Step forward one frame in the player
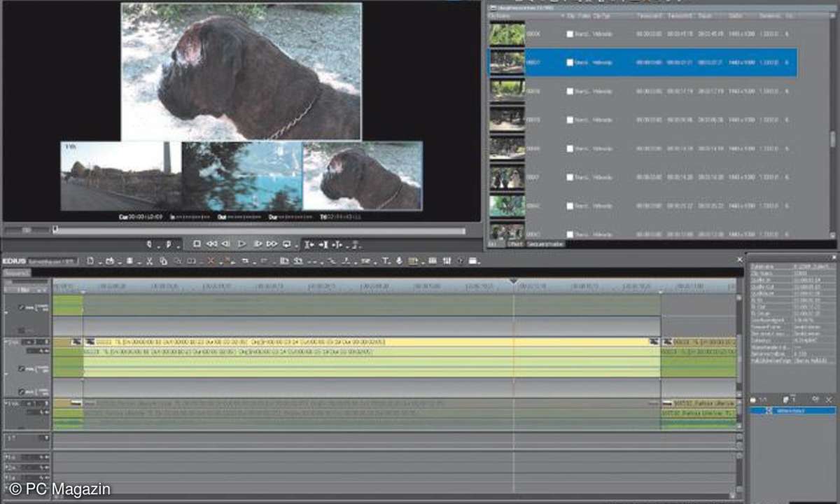This screenshot has height=504, width=840. tap(257, 244)
